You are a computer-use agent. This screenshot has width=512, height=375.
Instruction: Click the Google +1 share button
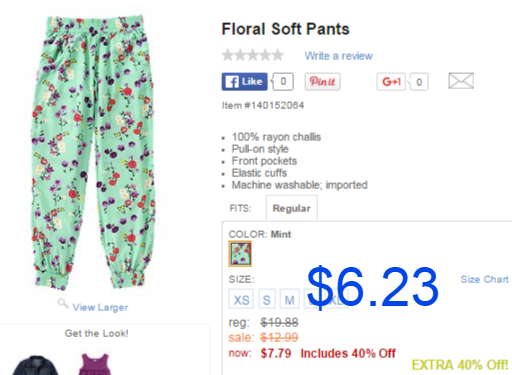[391, 82]
